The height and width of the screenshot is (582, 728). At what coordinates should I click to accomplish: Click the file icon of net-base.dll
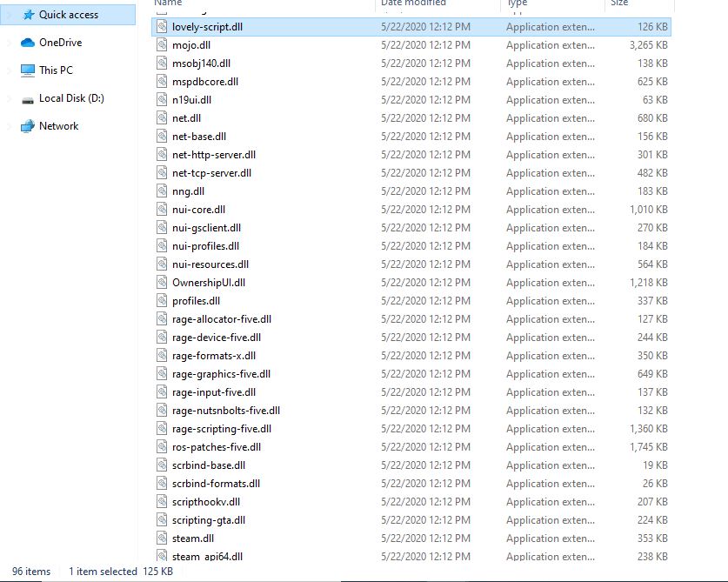coord(162,136)
